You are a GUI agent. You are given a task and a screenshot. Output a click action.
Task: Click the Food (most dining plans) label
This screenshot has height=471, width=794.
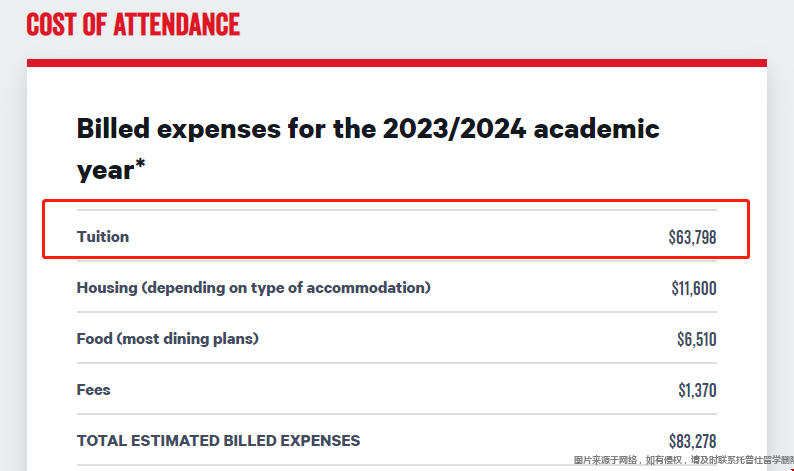coord(168,339)
